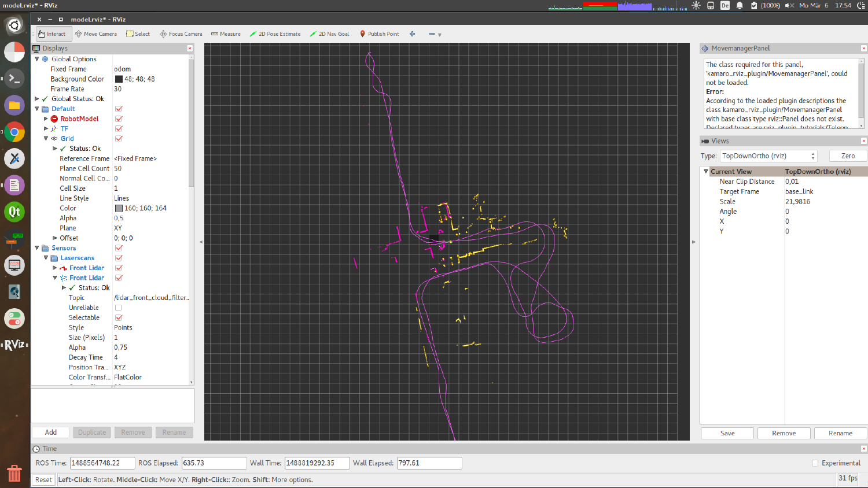The width and height of the screenshot is (868, 488).
Task: Open the view Type dropdown showing TopDownOrtho
Action: [x=767, y=156]
